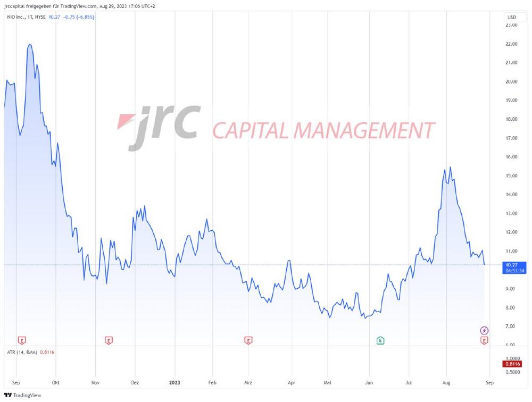Click the 15.00 price axis label
532x402 pixels.
pyautogui.click(x=511, y=175)
